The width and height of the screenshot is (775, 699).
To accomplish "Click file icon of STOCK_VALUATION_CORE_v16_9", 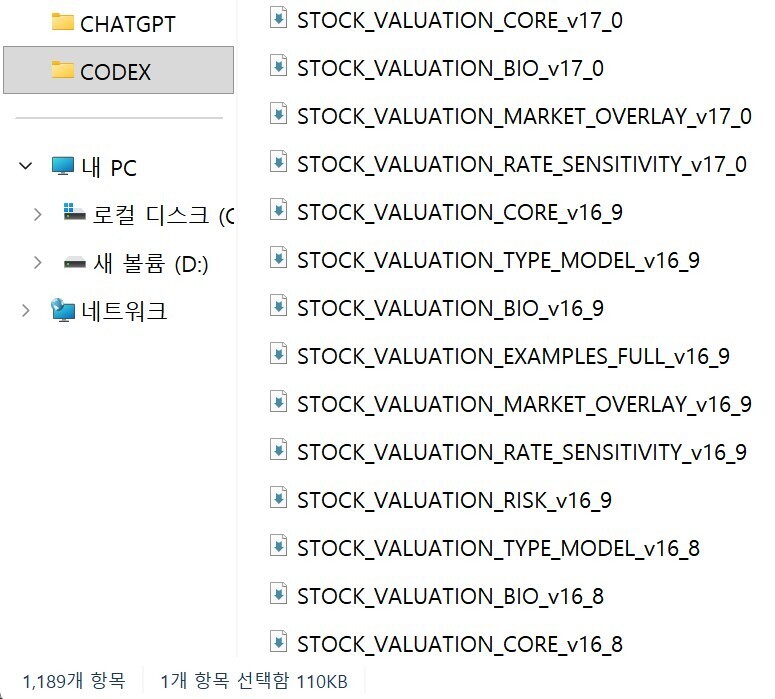I will [278, 211].
